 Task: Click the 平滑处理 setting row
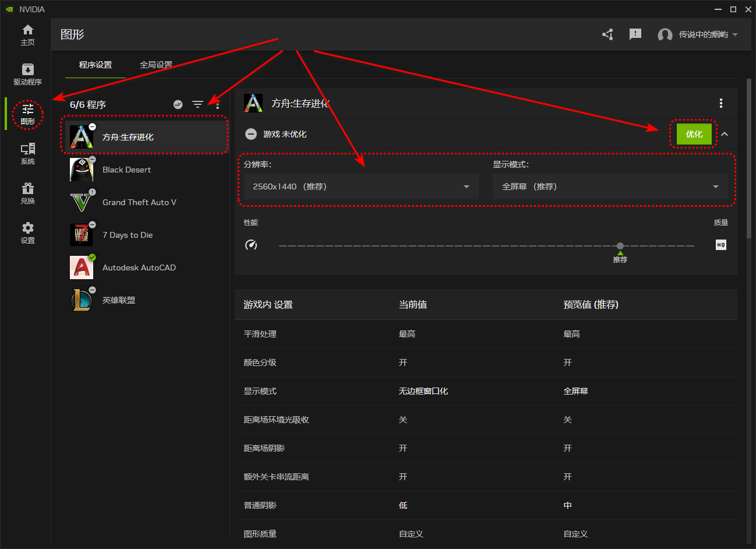486,334
